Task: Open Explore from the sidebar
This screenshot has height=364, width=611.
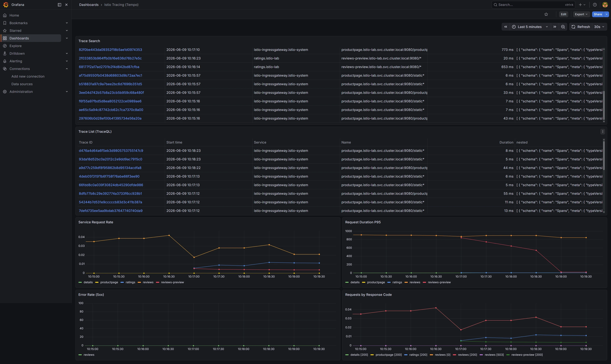Action: tap(15, 46)
